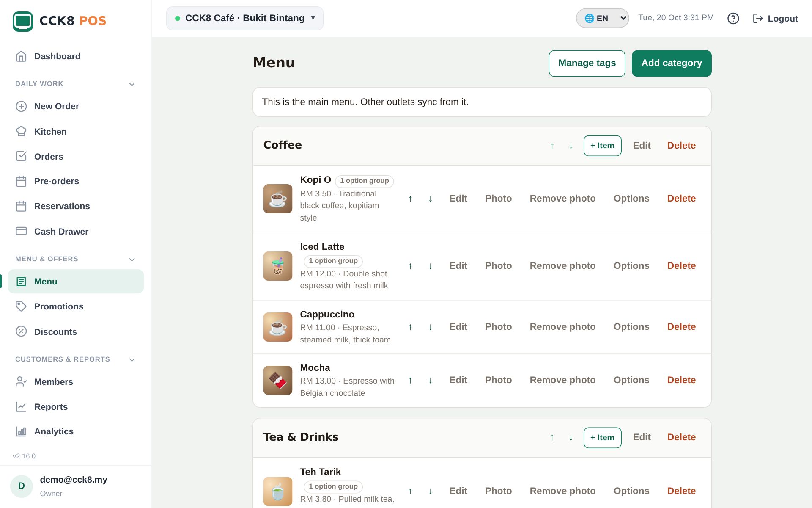Remove photo from Cappuccino

[562, 327]
